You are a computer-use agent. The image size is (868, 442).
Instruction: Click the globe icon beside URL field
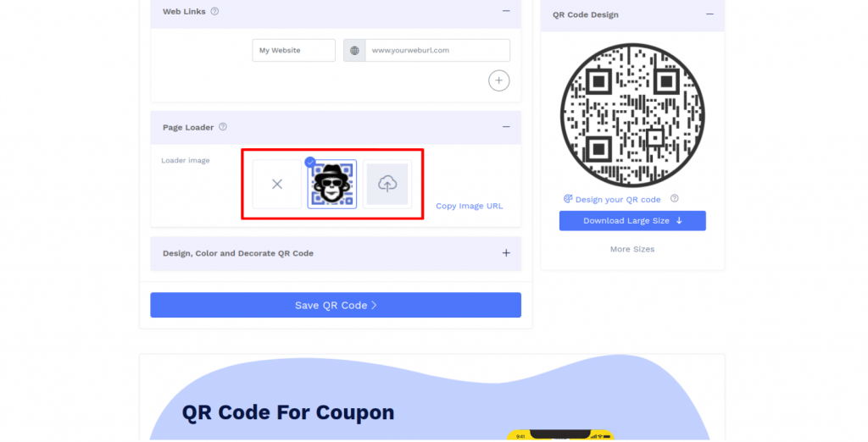point(354,50)
